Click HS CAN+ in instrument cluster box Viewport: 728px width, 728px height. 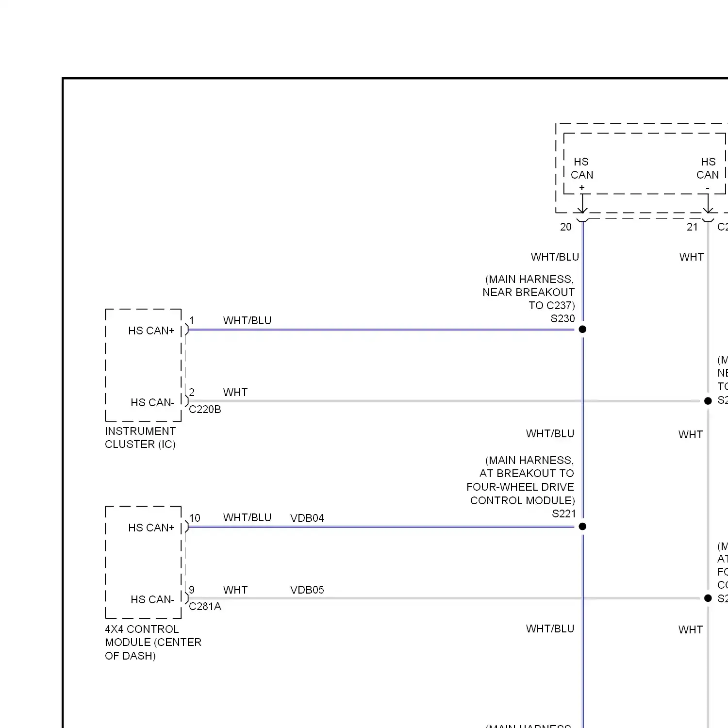(x=151, y=331)
